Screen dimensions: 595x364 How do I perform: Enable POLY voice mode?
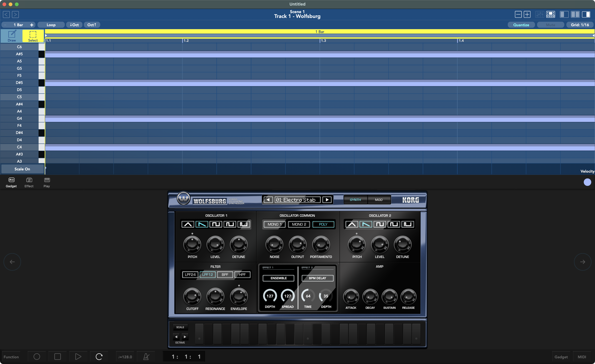[x=323, y=224]
